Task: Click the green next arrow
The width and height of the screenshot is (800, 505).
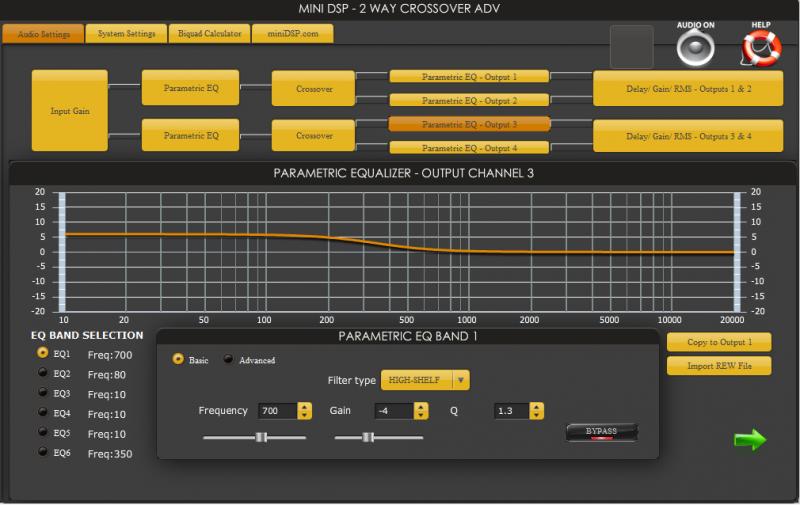Action: click(x=749, y=440)
